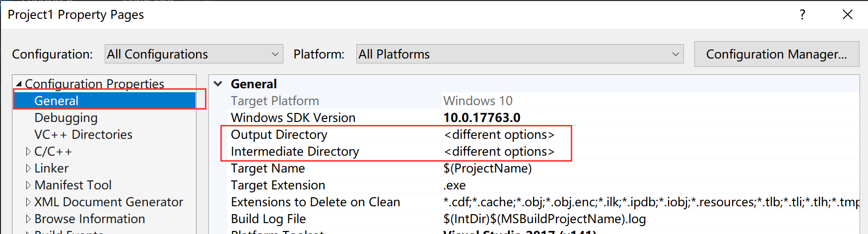Click the Intermediate Directory value field
The height and width of the screenshot is (234, 868).
pyautogui.click(x=650, y=151)
